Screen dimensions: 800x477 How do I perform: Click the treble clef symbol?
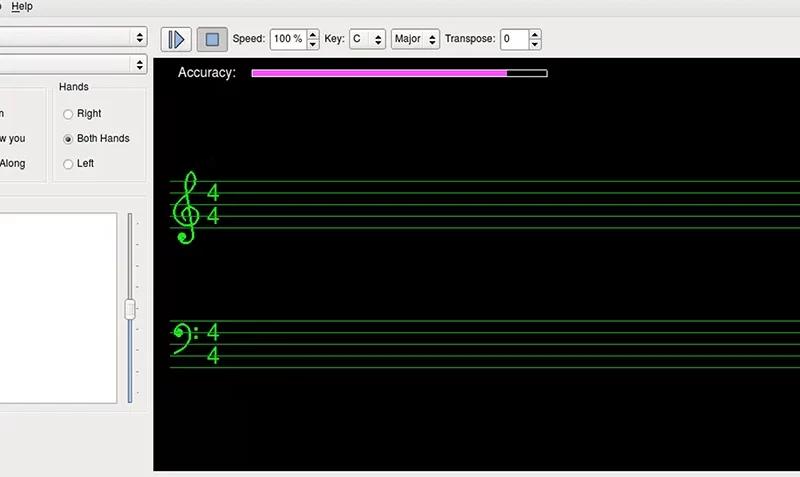pos(186,207)
